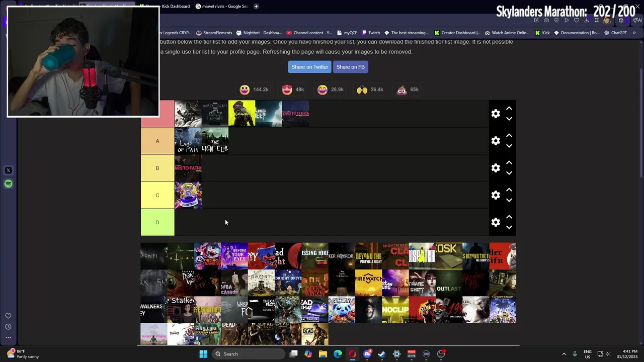Image resolution: width=644 pixels, height=362 pixels.
Task: Open Spotify in browser sidebar
Action: [8, 184]
